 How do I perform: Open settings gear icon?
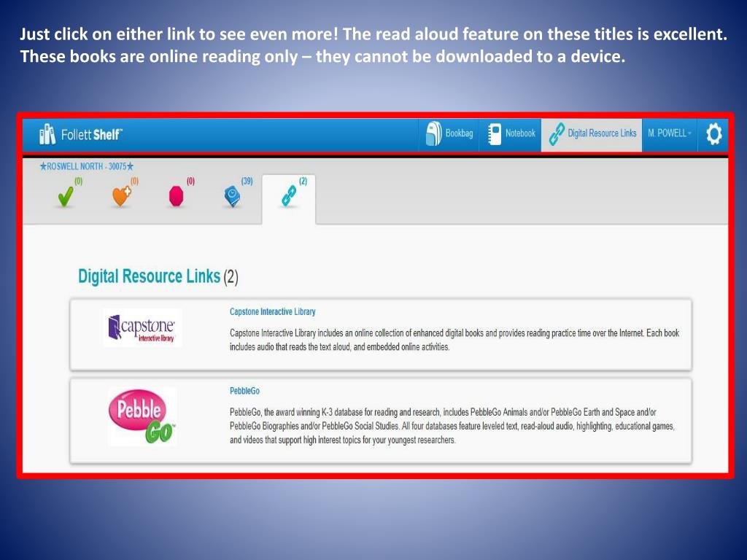pos(713,134)
